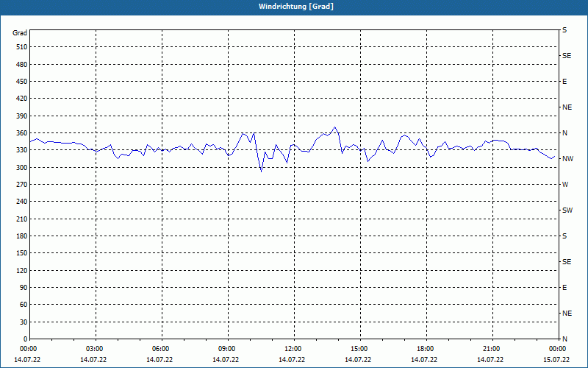Select the 06:00 time label
The image size is (588, 368).
(x=161, y=349)
